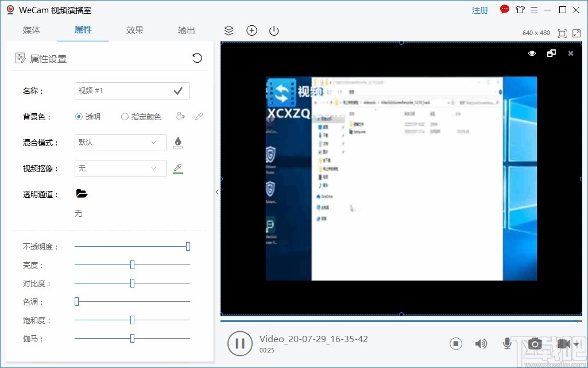Select the 透明 radio button for background color
This screenshot has width=588, height=368.
[79, 116]
